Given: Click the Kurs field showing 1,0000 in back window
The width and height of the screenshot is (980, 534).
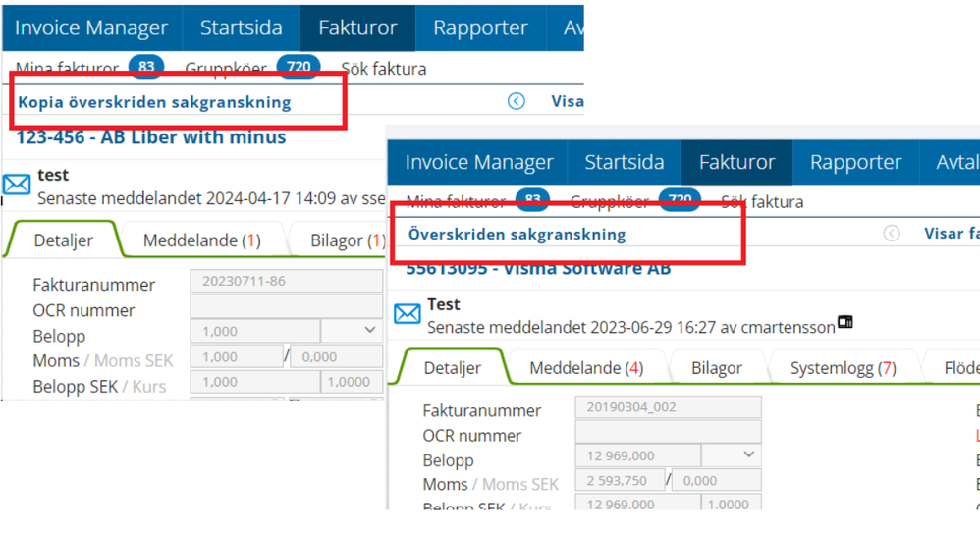Looking at the screenshot, I should [x=352, y=381].
